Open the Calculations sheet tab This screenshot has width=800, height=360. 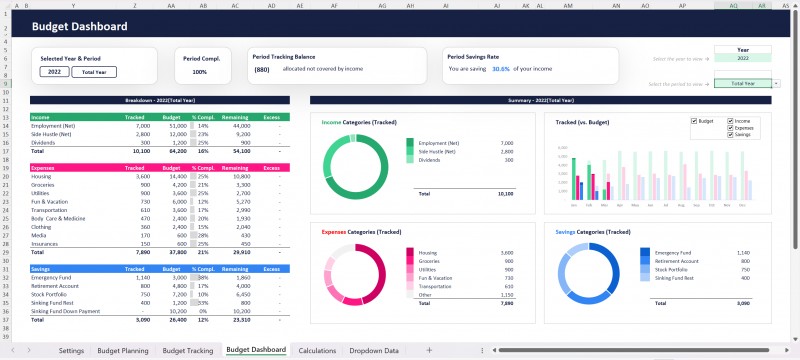pyautogui.click(x=317, y=350)
